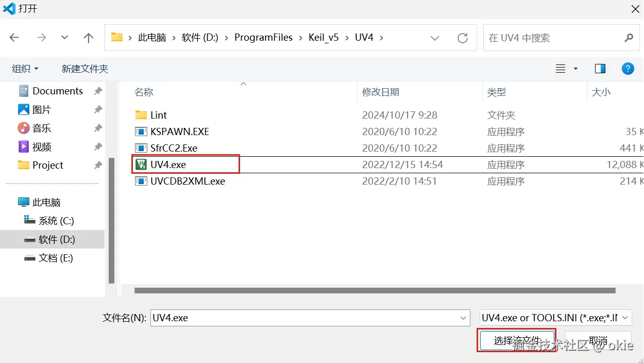Open the 文件名 dropdown arrow
The height and width of the screenshot is (363, 644).
[x=463, y=318]
